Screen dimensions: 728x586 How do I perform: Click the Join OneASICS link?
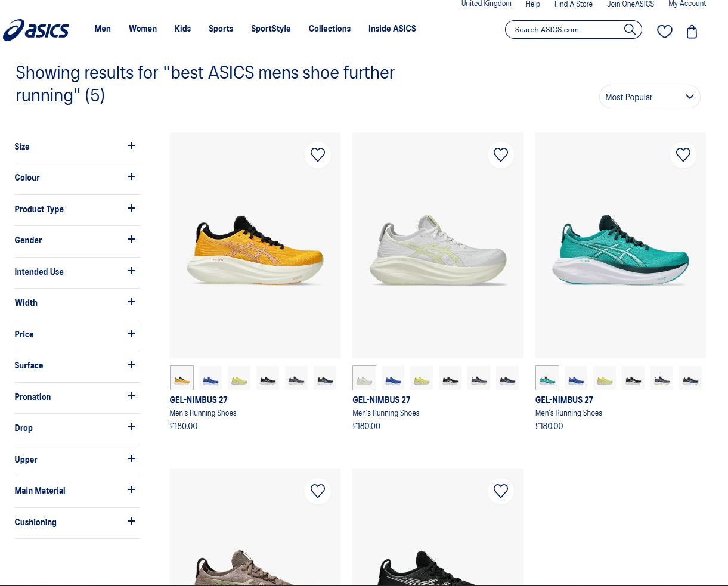click(631, 4)
